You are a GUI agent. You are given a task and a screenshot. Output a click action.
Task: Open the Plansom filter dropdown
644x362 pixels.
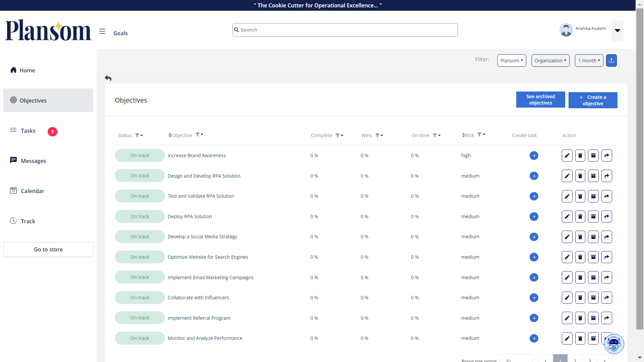pos(512,61)
